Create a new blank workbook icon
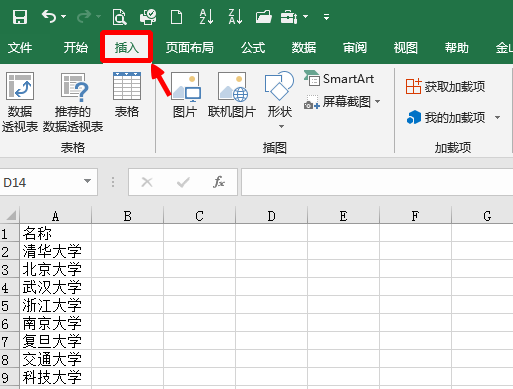The width and height of the screenshot is (513, 389). [x=176, y=17]
